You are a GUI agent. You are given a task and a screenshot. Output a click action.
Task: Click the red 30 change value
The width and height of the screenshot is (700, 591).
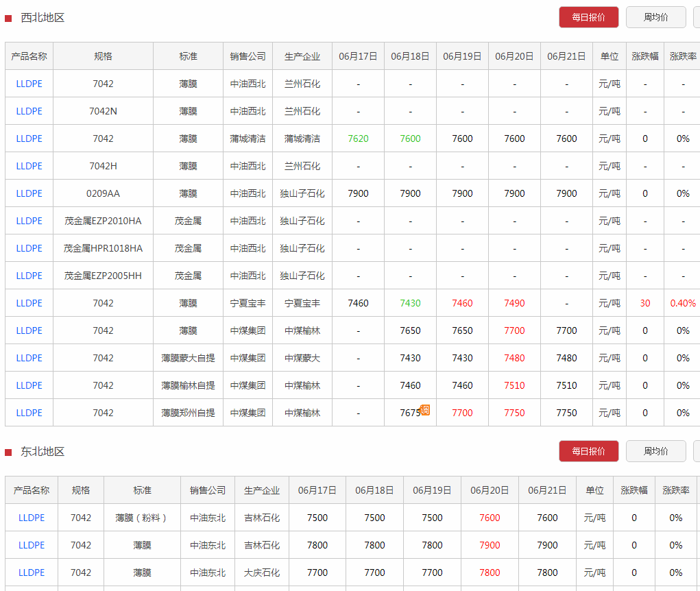point(645,303)
